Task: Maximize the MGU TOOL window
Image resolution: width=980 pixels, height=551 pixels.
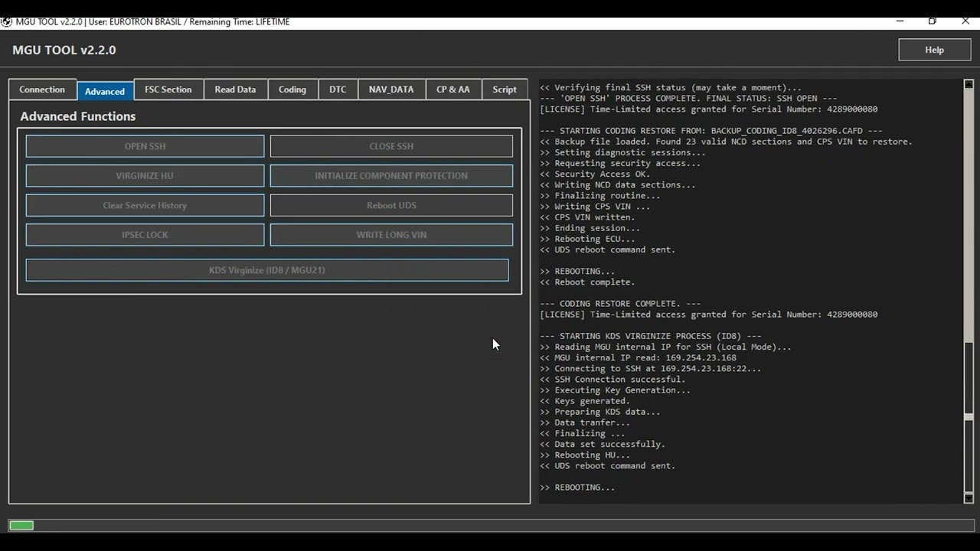Action: (x=932, y=21)
